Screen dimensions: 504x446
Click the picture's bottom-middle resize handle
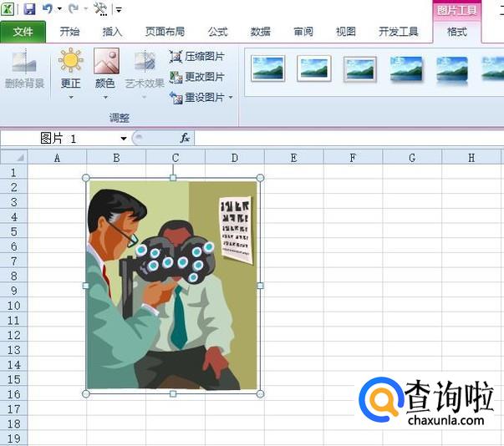[173, 393]
